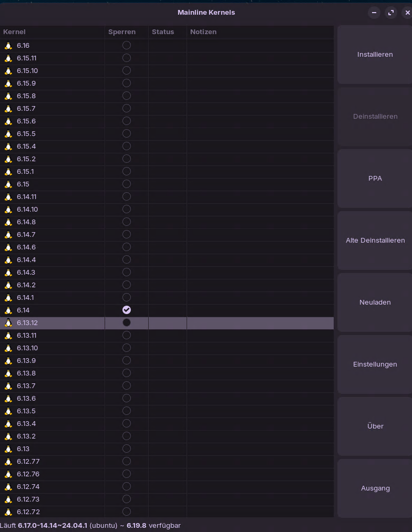Click the penguin icon for kernel 6.13.12
The image size is (412, 532).
pyautogui.click(x=8, y=323)
